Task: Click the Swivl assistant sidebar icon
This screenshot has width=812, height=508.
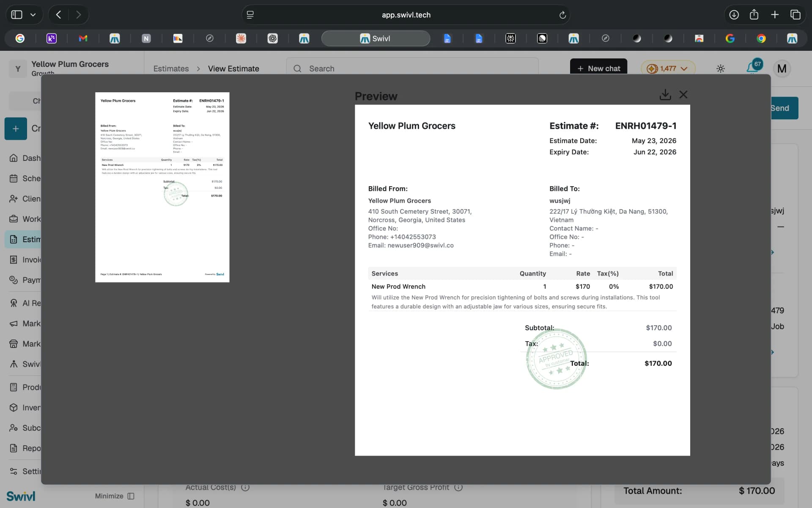Action: (x=14, y=364)
